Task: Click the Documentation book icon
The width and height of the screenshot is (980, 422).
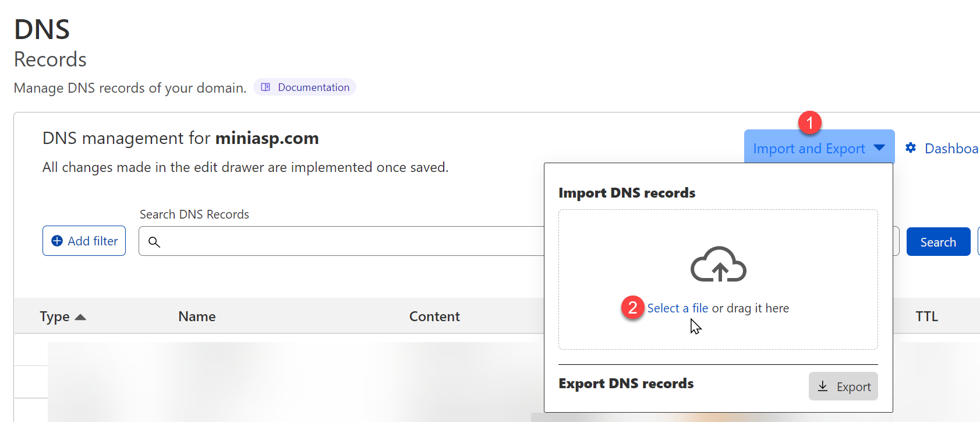Action: pos(266,87)
